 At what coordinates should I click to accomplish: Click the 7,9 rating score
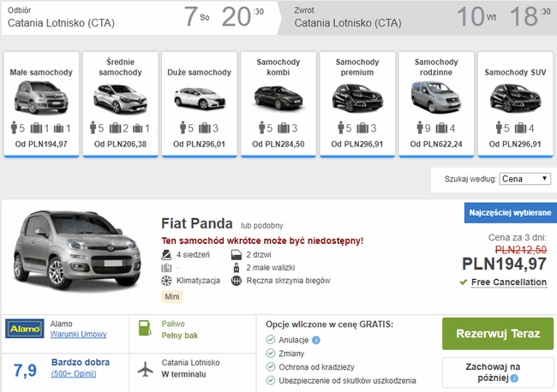(x=25, y=371)
